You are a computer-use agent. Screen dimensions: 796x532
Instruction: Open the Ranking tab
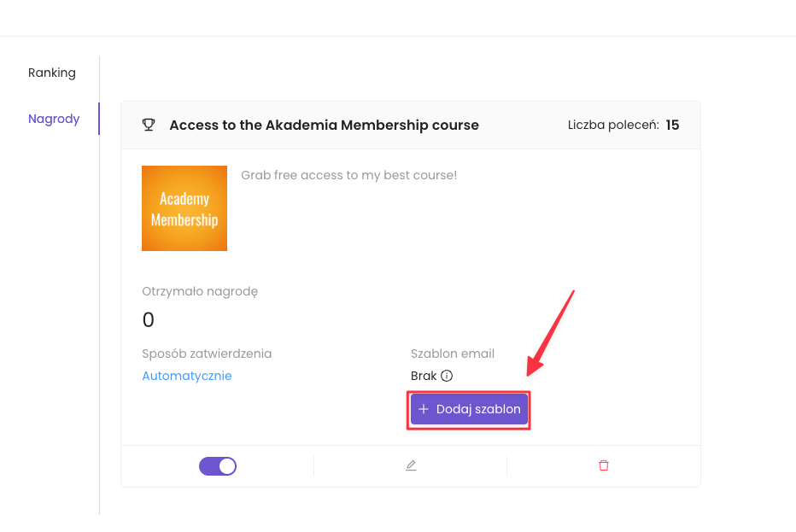tap(52, 73)
